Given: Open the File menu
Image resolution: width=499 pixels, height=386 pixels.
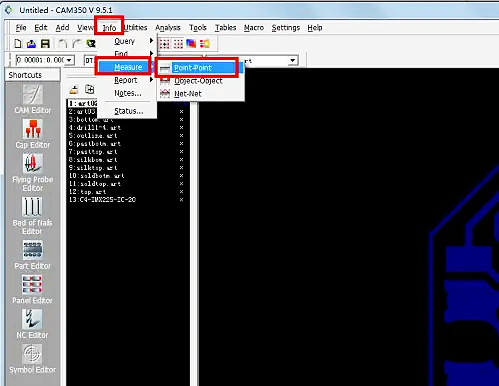Looking at the screenshot, I should [21, 28].
